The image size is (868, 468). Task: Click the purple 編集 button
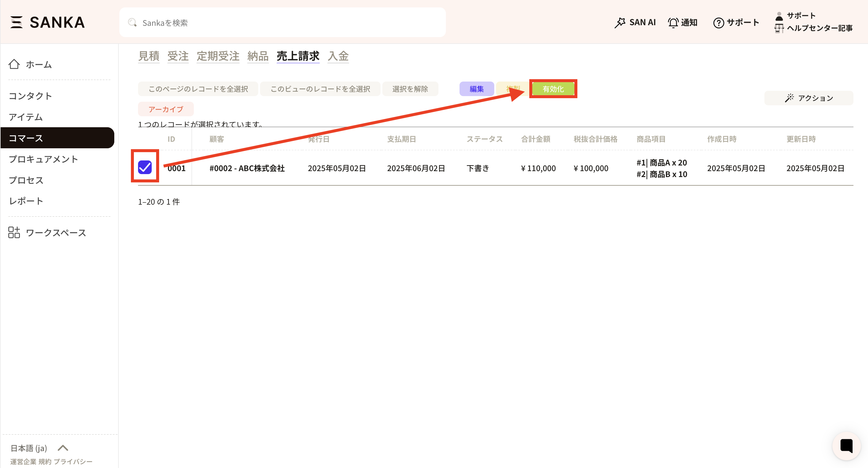[x=476, y=89]
